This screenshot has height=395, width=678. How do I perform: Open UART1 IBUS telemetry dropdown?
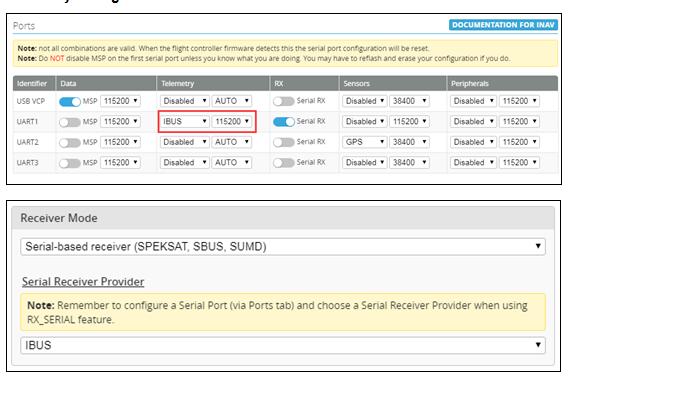click(185, 122)
